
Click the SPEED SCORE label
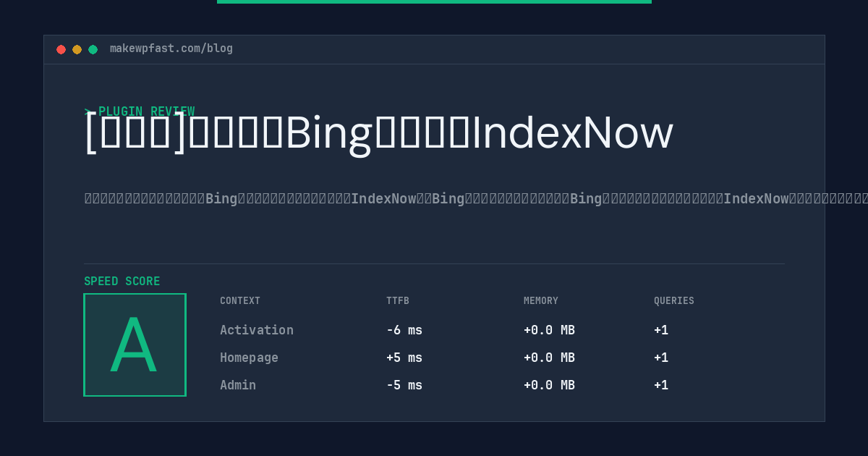pos(122,282)
